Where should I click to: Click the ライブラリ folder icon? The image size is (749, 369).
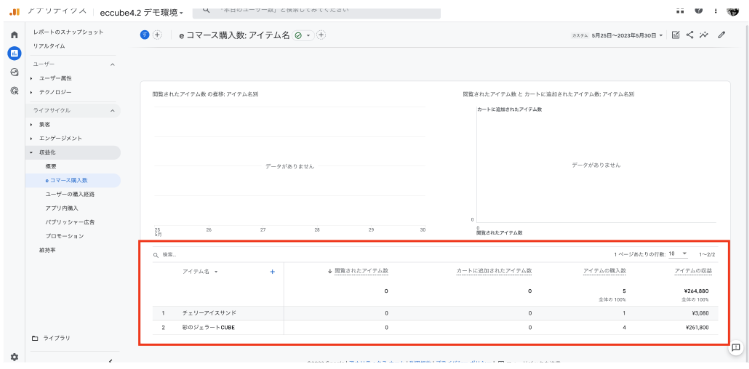tap(35, 338)
